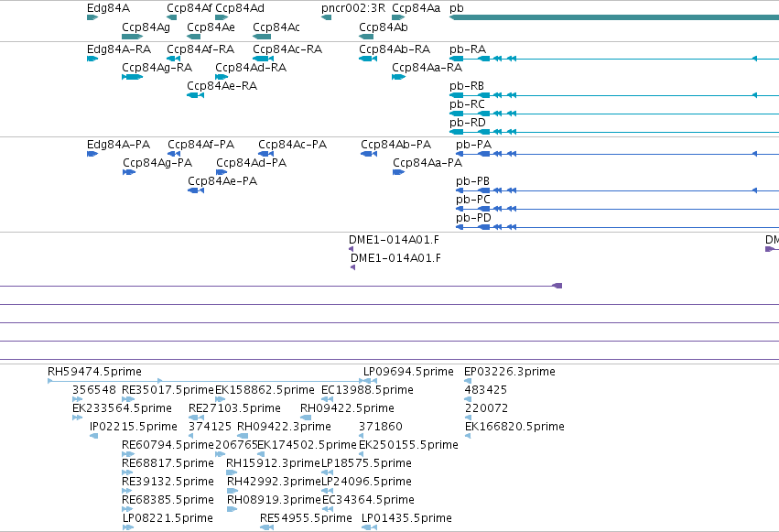
Task: Select the RE35017.5prime EST label
Action: point(168,390)
